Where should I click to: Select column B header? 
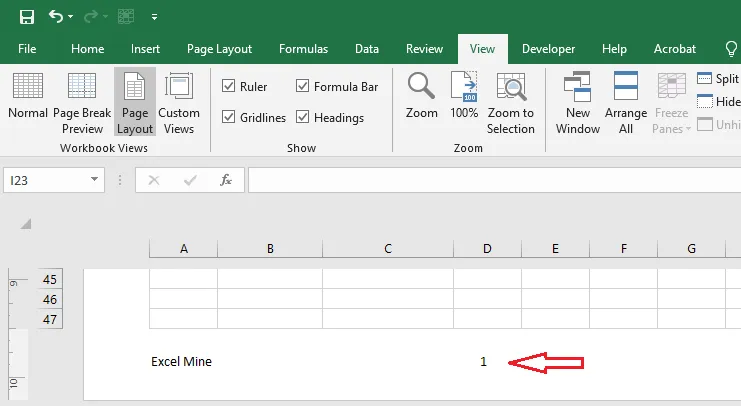(270, 249)
